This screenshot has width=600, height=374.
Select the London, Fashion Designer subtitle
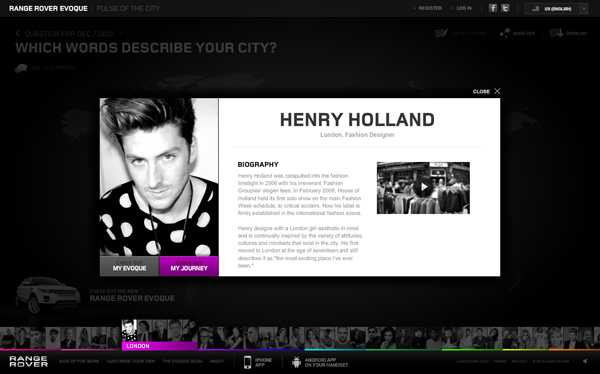(357, 135)
